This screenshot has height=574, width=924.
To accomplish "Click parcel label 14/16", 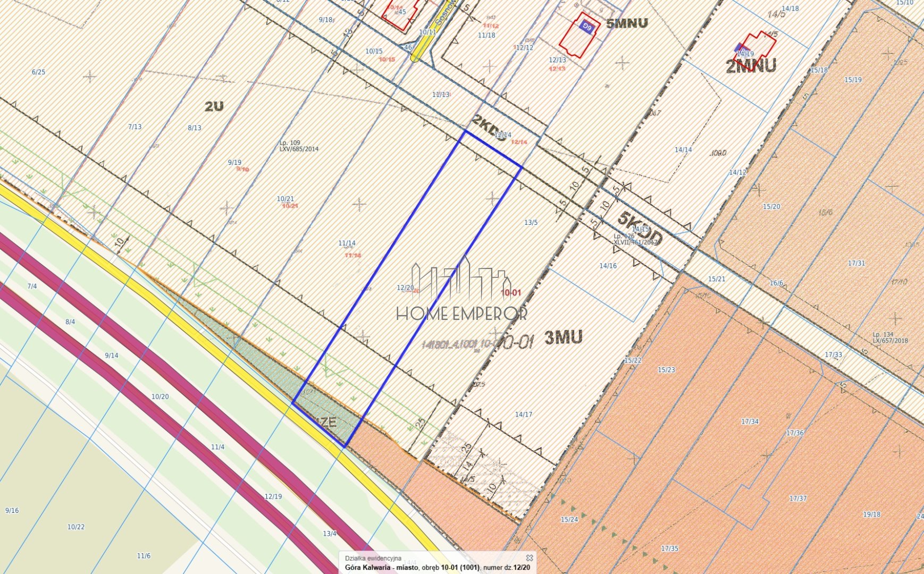I will [x=608, y=266].
